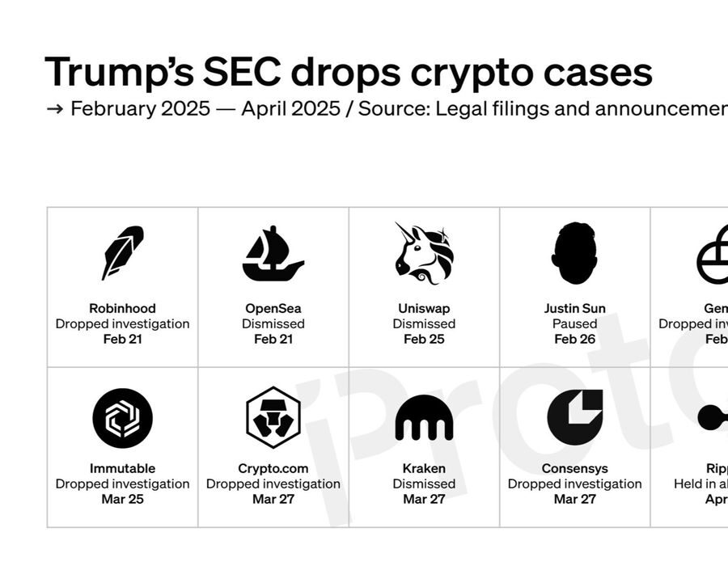Select the Immutable "Dropped investigation" text
Image resolution: width=728 pixels, height=566 pixels.
click(122, 484)
